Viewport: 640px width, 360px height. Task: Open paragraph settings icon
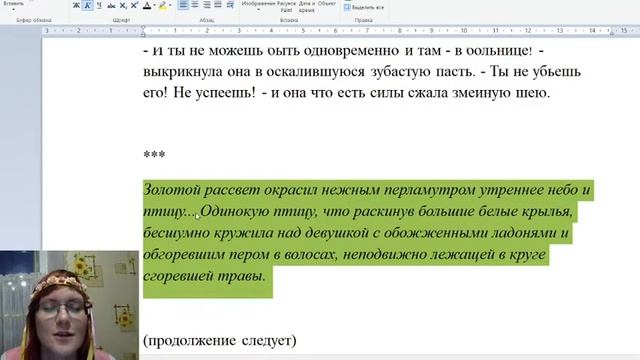(x=230, y=5)
